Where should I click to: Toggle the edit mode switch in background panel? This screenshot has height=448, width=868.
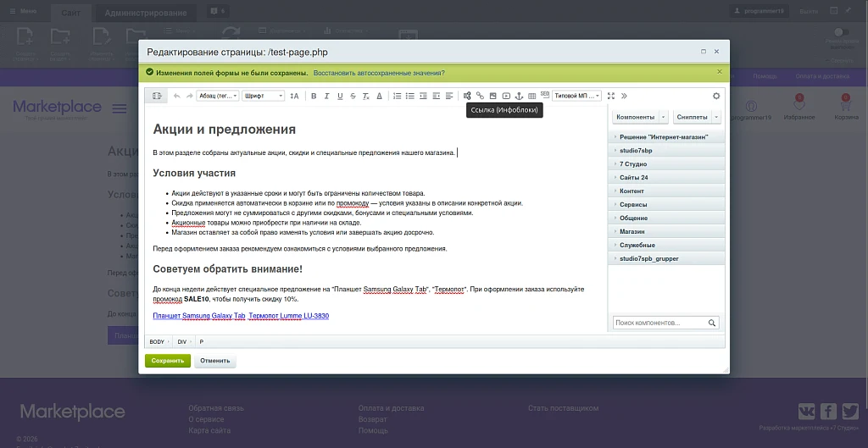[842, 32]
